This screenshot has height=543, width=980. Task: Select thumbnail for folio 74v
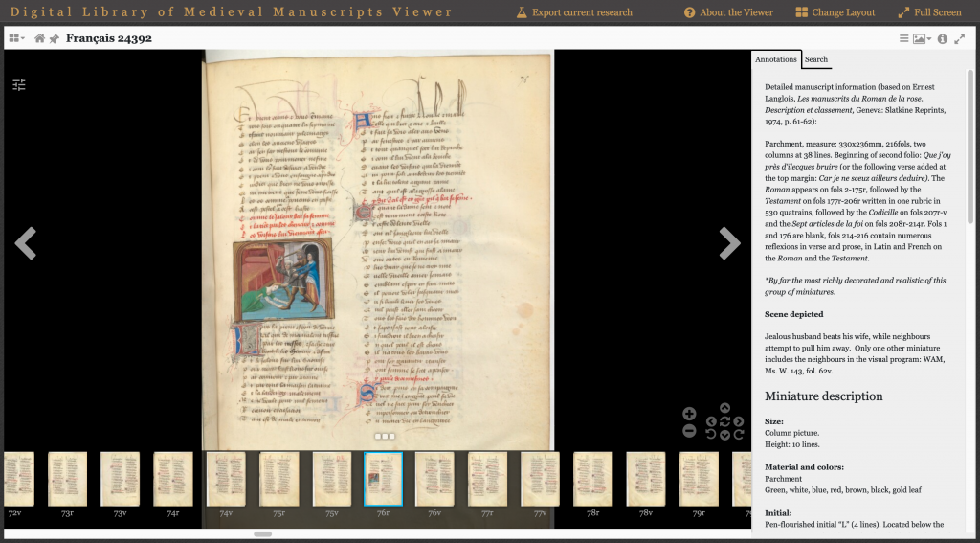click(226, 479)
